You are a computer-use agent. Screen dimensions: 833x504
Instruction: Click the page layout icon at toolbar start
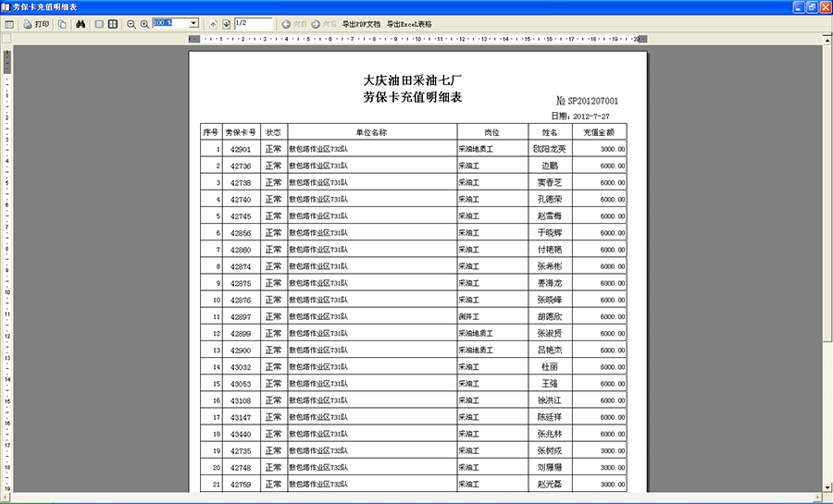pyautogui.click(x=9, y=24)
